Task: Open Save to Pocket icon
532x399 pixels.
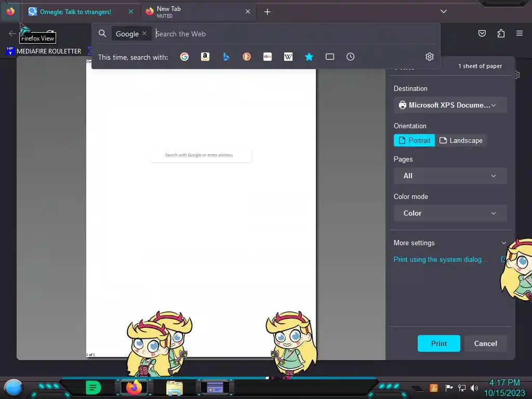Action: pyautogui.click(x=482, y=33)
